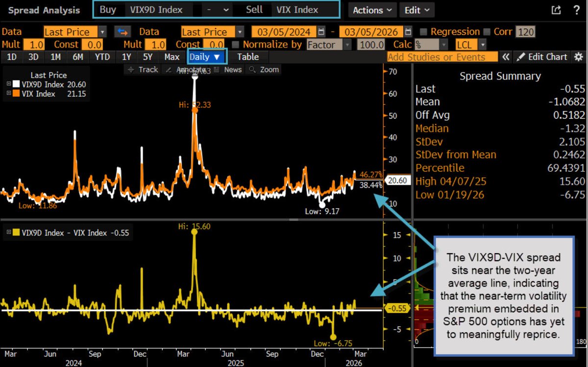Open the help question mark icon

click(x=577, y=10)
